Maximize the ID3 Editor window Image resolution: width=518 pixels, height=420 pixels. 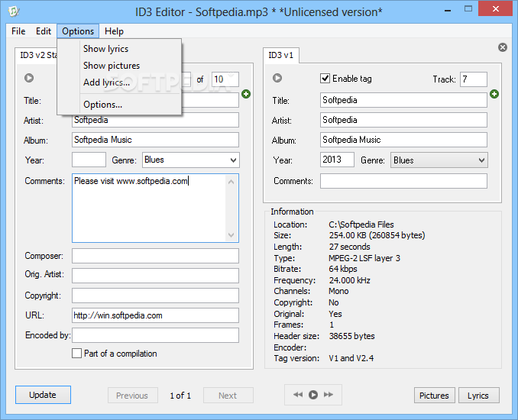[468, 9]
